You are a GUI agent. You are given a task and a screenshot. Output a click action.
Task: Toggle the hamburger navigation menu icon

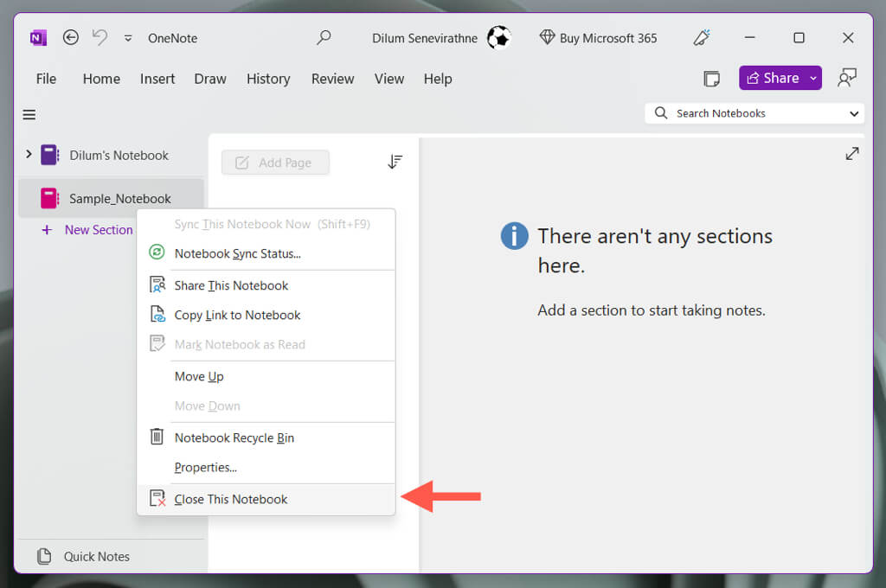pos(29,114)
